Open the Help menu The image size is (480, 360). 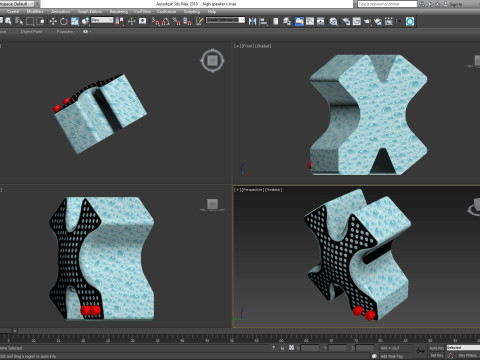[212, 12]
